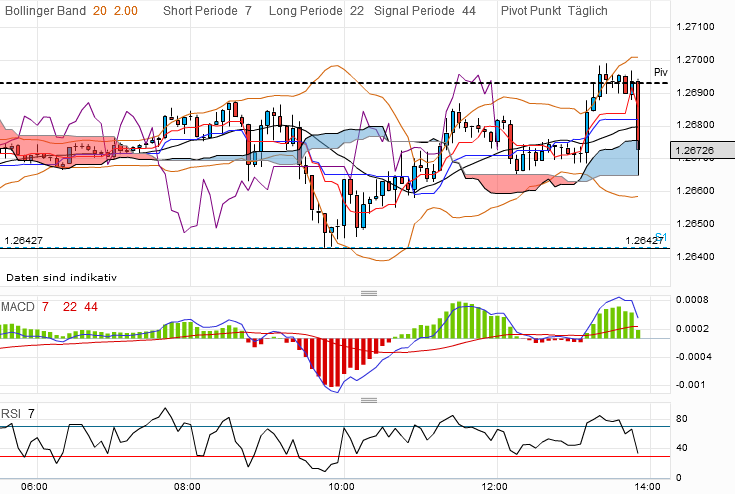This screenshot has width=735, height=494.
Task: Click the -0.001 MACD axis label
Action: (x=690, y=385)
